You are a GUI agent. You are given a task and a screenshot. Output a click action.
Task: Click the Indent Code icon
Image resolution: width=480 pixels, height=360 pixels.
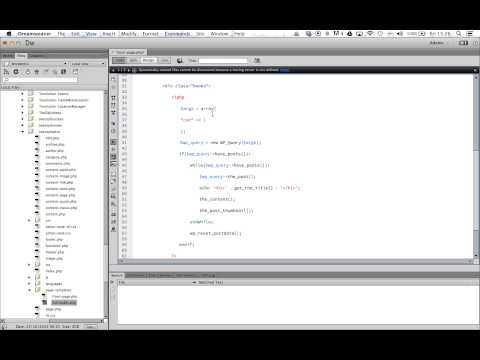tap(114, 214)
